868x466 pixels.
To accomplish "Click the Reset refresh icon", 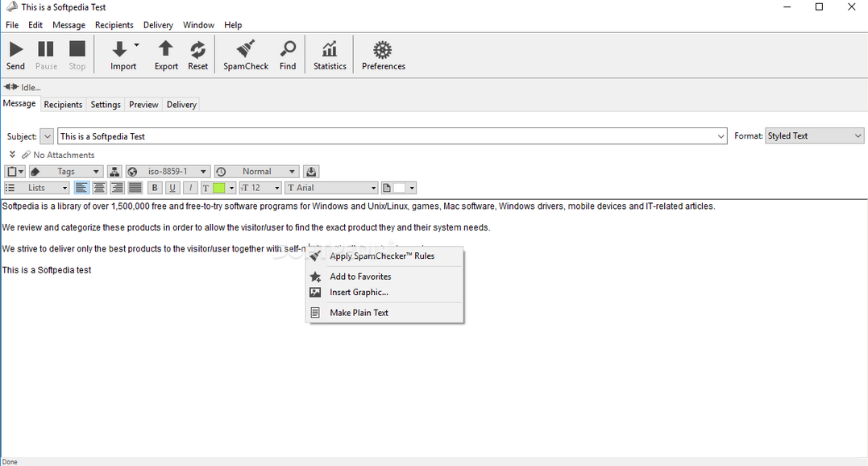I will click(x=197, y=49).
